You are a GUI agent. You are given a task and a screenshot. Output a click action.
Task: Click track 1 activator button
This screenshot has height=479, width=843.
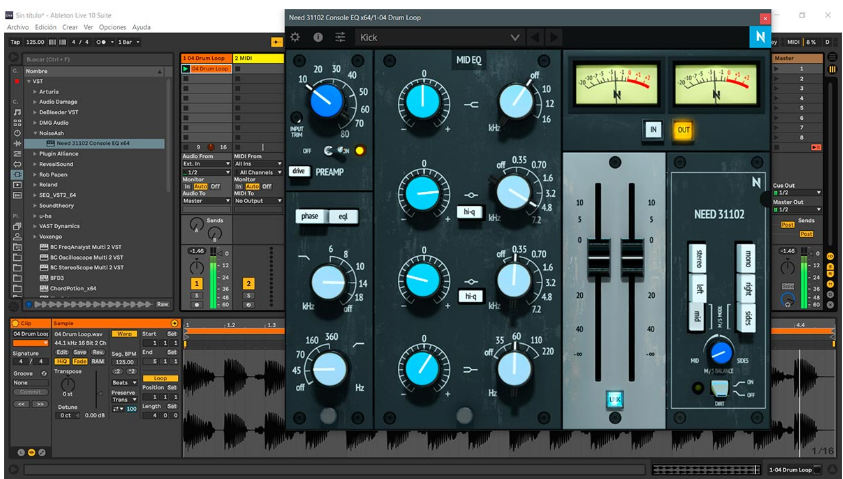tap(197, 283)
